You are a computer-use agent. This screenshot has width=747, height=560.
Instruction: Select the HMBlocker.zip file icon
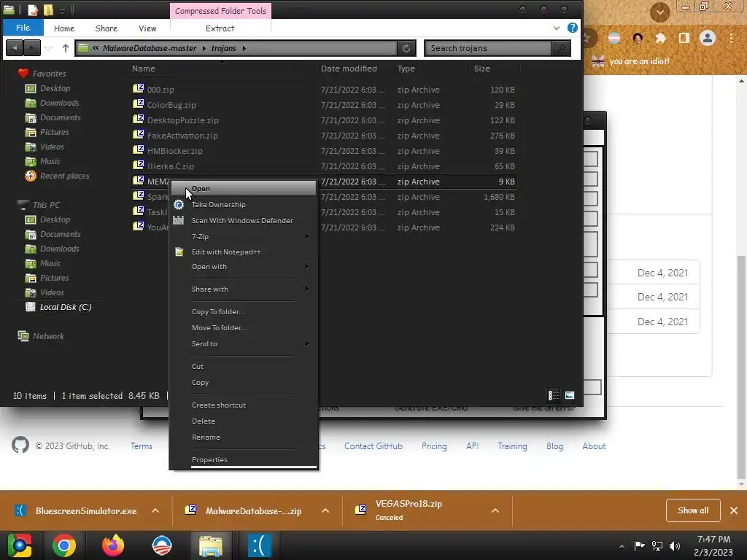[x=138, y=149]
